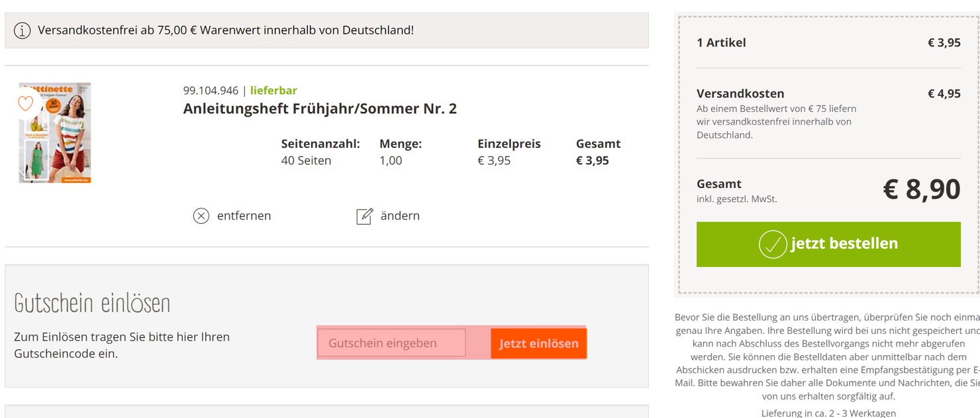Remove item via the entfernen link

[244, 216]
